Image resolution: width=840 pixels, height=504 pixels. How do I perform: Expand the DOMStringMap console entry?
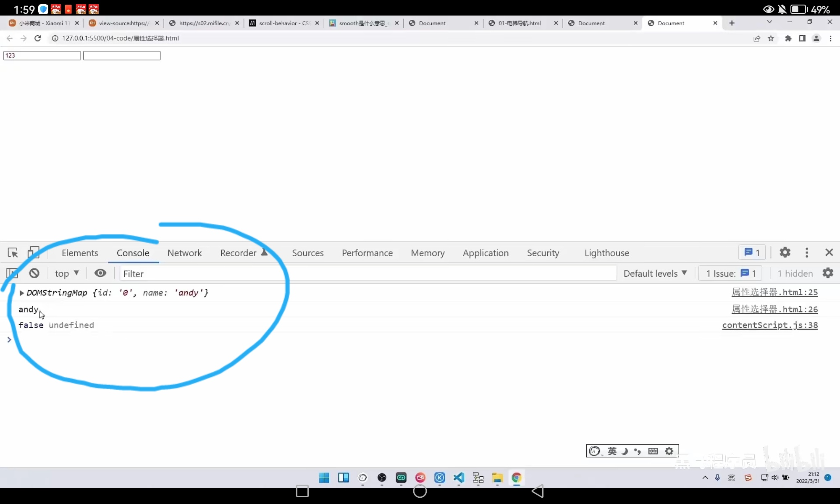point(21,293)
